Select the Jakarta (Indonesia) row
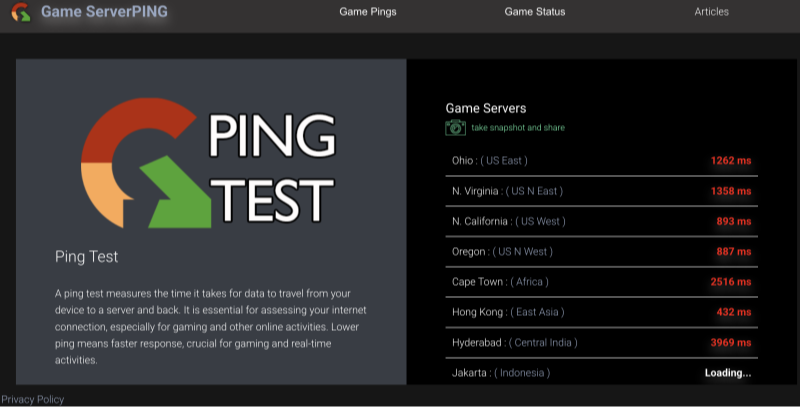 click(602, 372)
